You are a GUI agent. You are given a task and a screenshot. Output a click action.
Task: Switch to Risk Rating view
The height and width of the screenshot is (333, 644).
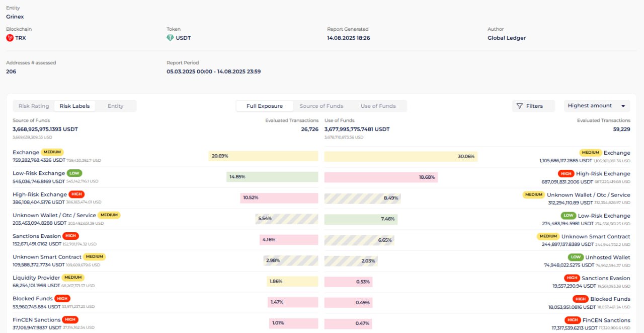34,106
